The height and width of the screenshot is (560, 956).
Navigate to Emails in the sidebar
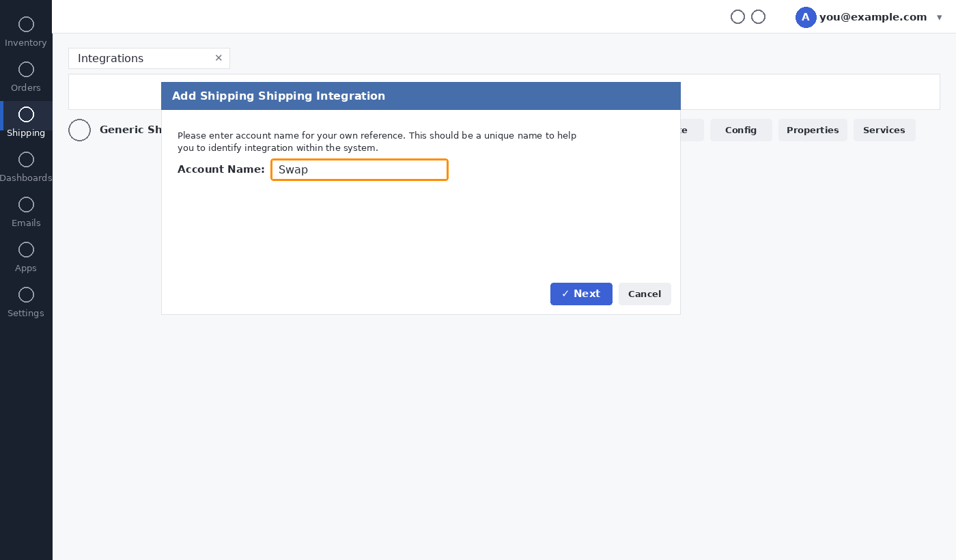26,213
